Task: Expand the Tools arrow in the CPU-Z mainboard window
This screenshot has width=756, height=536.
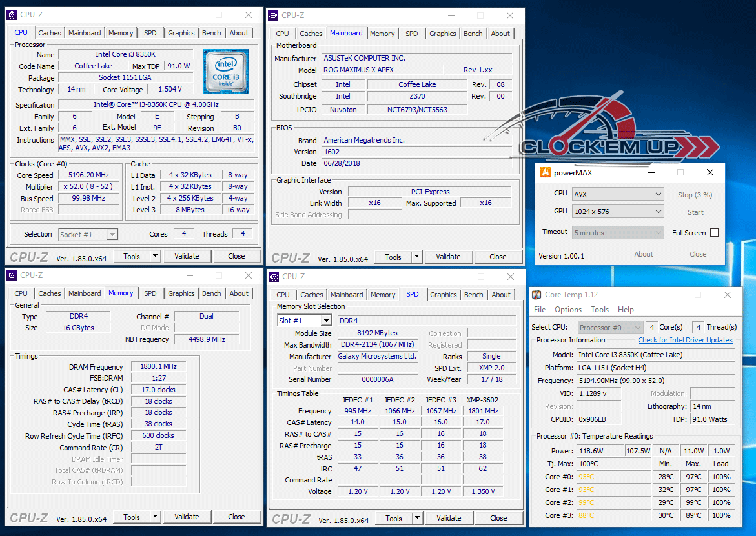Action: (416, 257)
